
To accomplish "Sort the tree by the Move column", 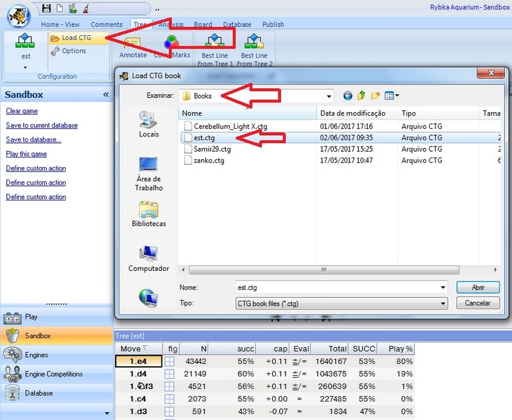I will point(138,349).
